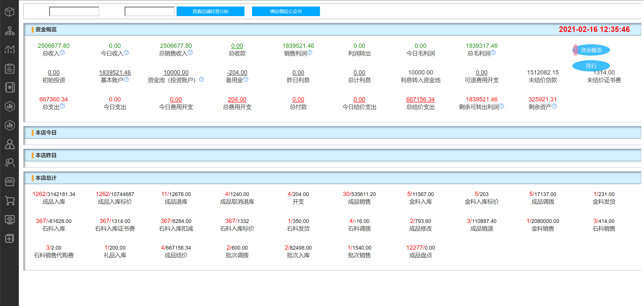
Task: Click 成品退库 count 11/12676.00
Action: point(176,194)
